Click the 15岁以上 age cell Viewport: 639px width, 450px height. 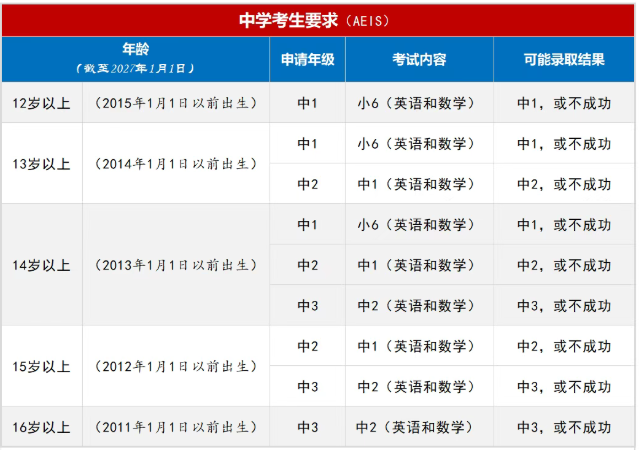(x=41, y=366)
